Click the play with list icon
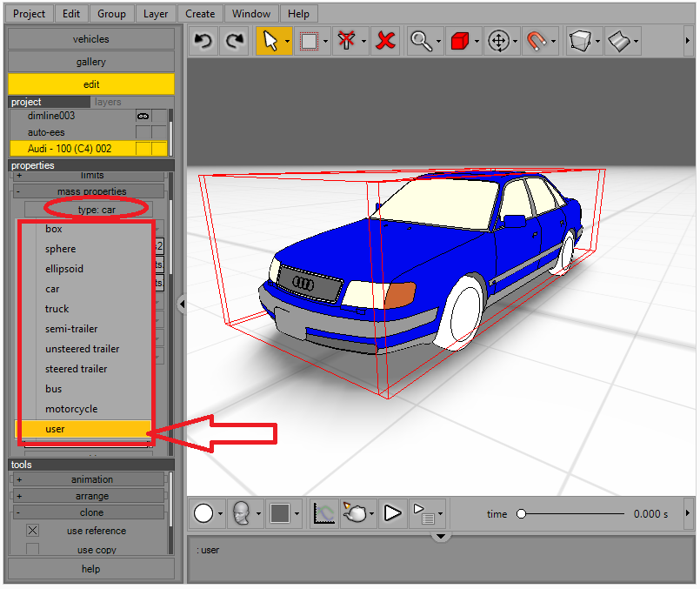Viewport: 700px width, 589px height. pos(424,513)
